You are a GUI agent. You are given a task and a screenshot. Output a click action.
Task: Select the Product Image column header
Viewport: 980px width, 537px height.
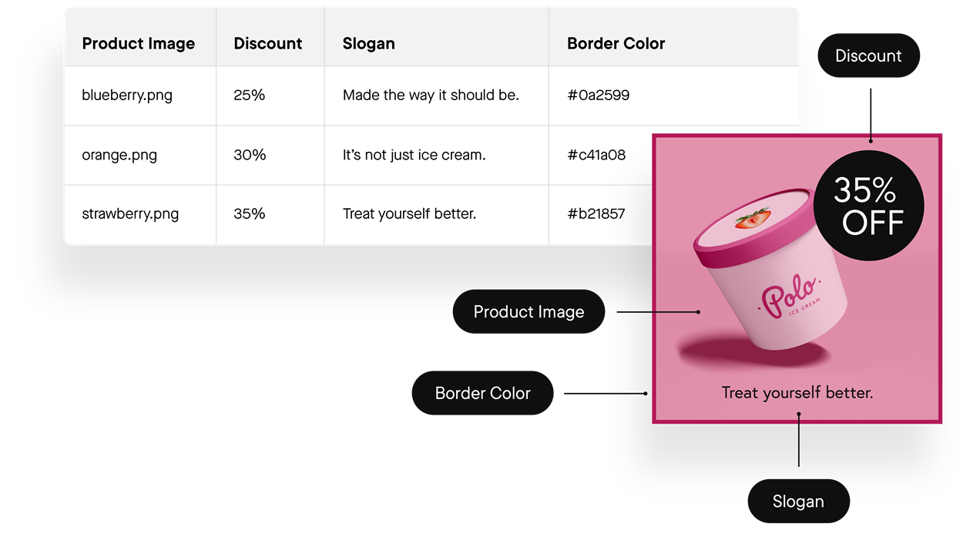[140, 37]
